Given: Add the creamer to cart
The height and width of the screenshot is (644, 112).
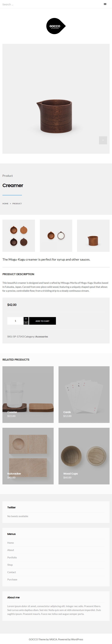Looking at the screenshot, I should coord(42,321).
